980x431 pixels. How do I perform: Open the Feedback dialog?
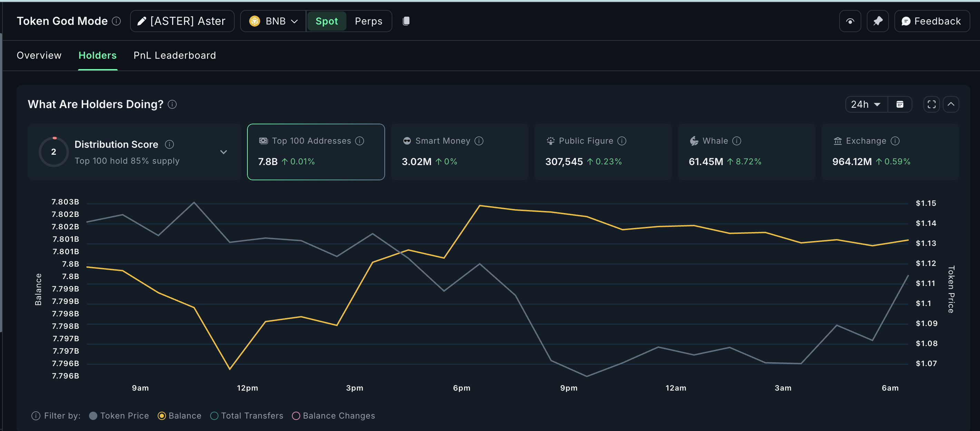tap(931, 21)
